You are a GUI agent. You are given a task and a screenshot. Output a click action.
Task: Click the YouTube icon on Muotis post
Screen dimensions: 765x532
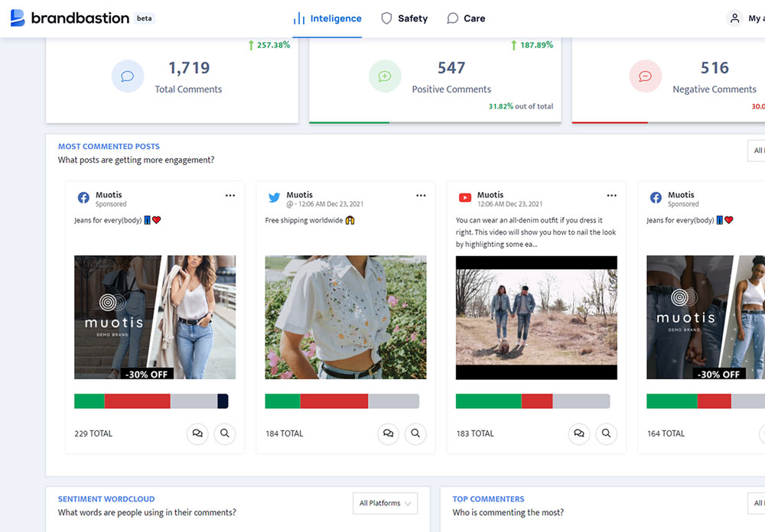tap(465, 197)
